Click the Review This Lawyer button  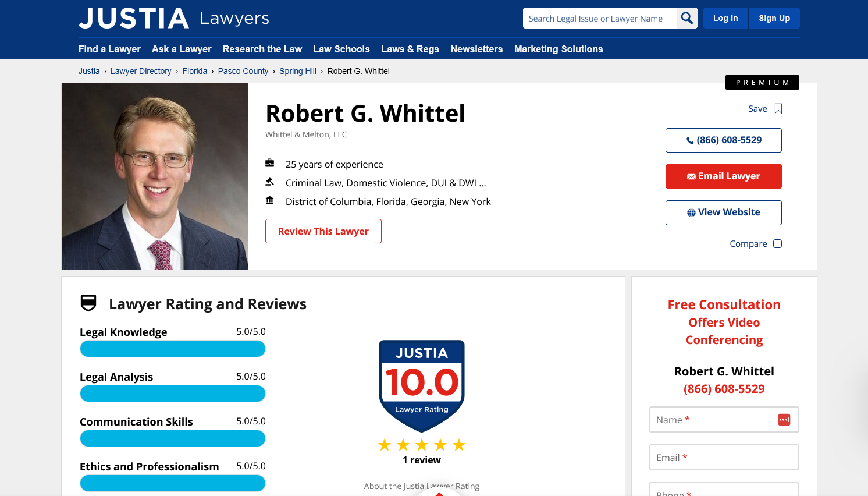coord(323,231)
